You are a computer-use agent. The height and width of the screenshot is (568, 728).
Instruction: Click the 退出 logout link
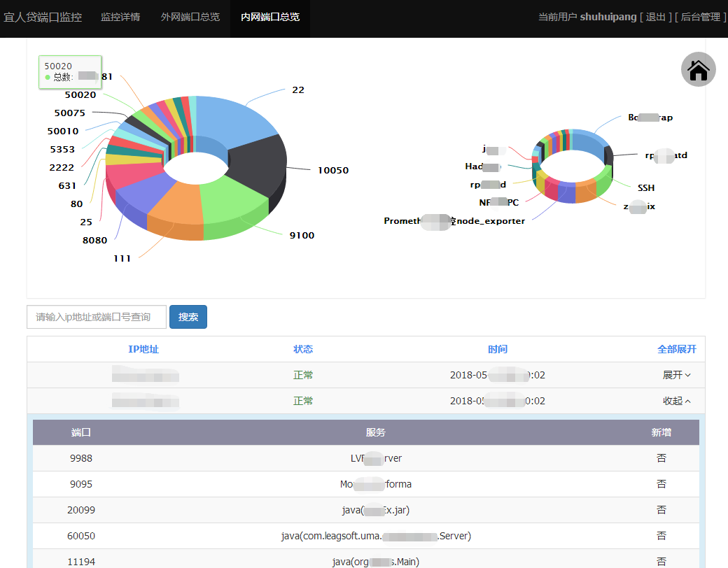656,17
